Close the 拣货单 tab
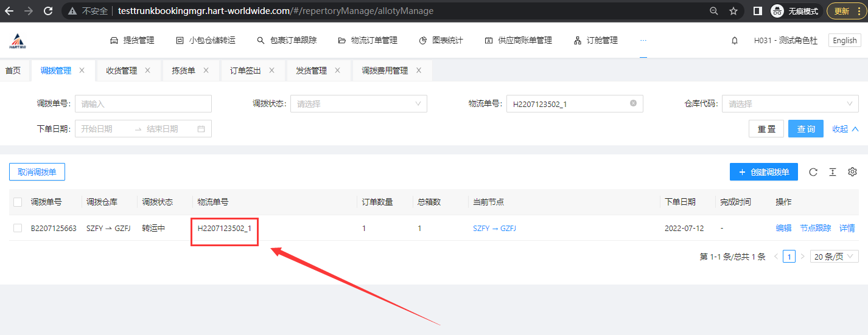The width and height of the screenshot is (868, 335). [206, 71]
